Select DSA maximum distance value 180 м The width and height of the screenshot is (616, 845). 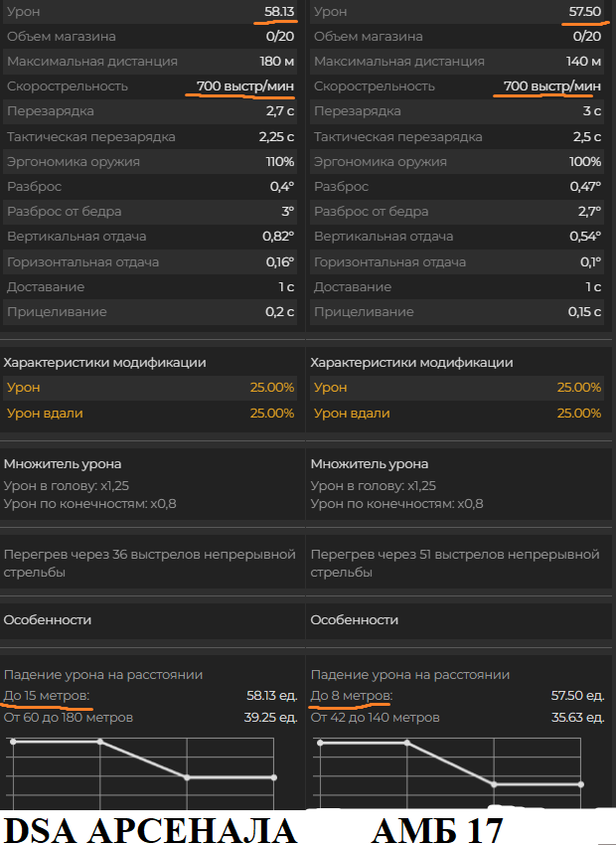click(x=277, y=61)
